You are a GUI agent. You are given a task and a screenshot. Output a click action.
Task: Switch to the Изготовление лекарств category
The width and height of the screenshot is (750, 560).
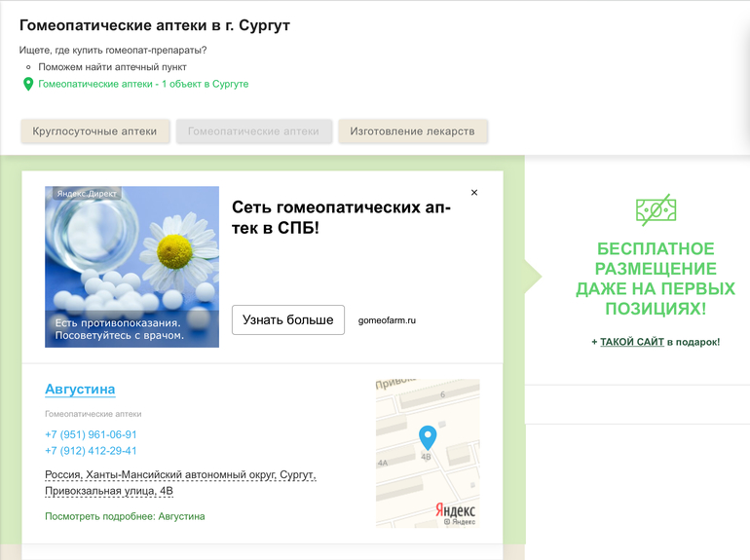click(412, 131)
